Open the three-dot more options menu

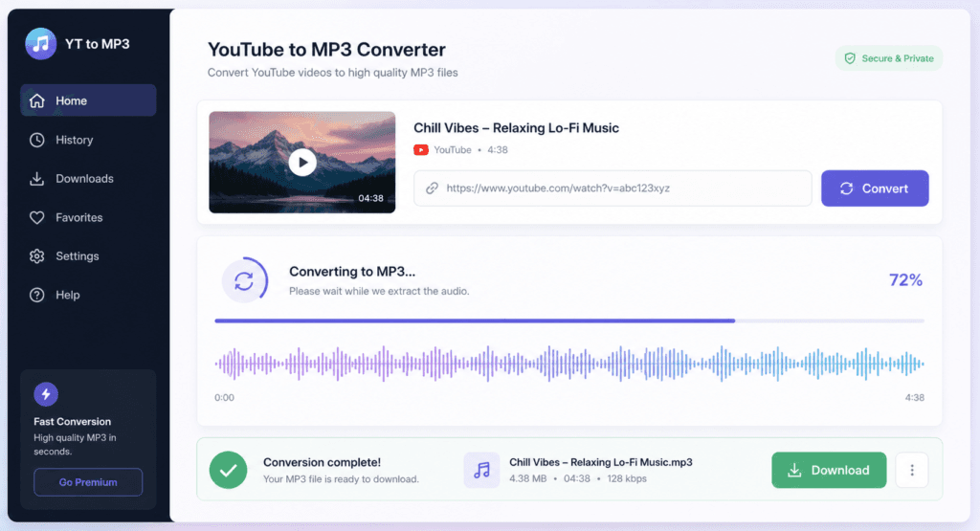(x=912, y=470)
